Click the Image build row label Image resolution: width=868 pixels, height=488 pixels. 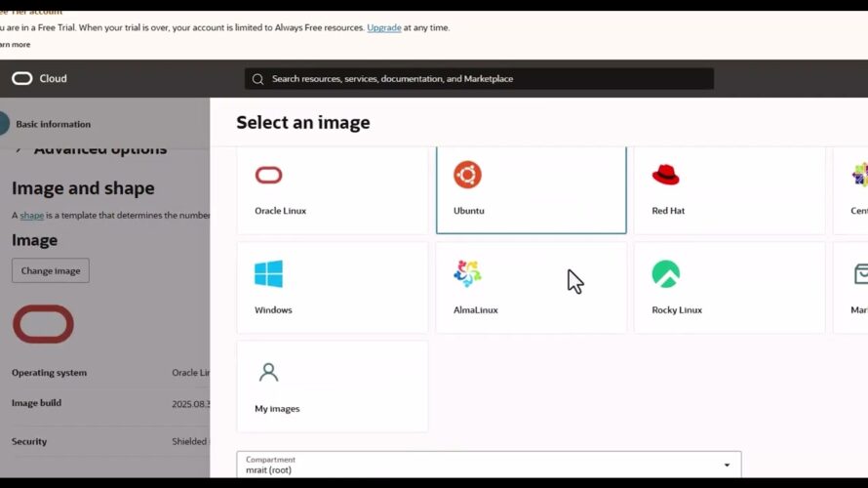36,403
